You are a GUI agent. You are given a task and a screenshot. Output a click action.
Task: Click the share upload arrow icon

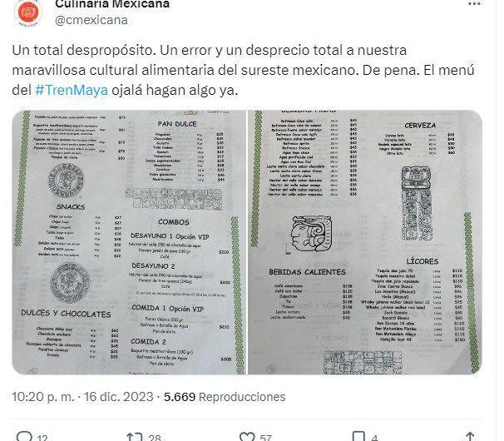tap(470, 437)
